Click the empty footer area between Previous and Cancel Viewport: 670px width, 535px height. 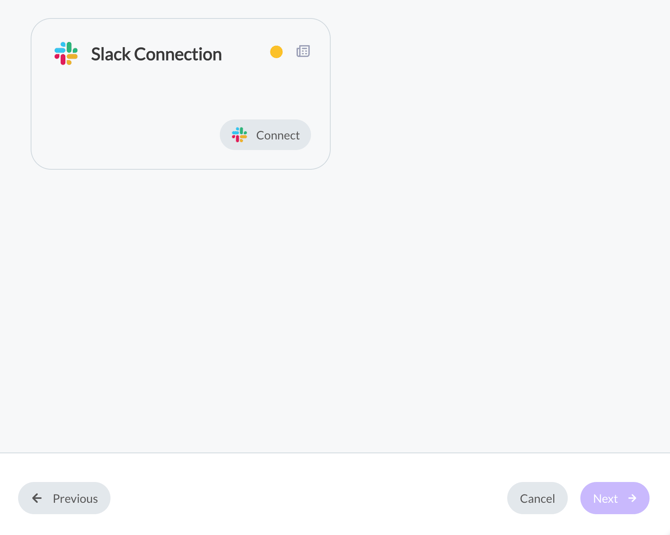click(300, 498)
